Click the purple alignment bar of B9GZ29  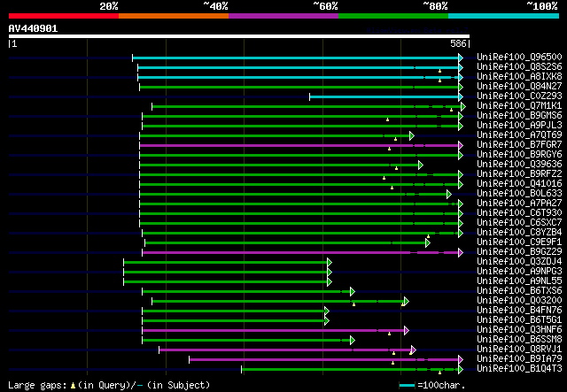coord(300,252)
